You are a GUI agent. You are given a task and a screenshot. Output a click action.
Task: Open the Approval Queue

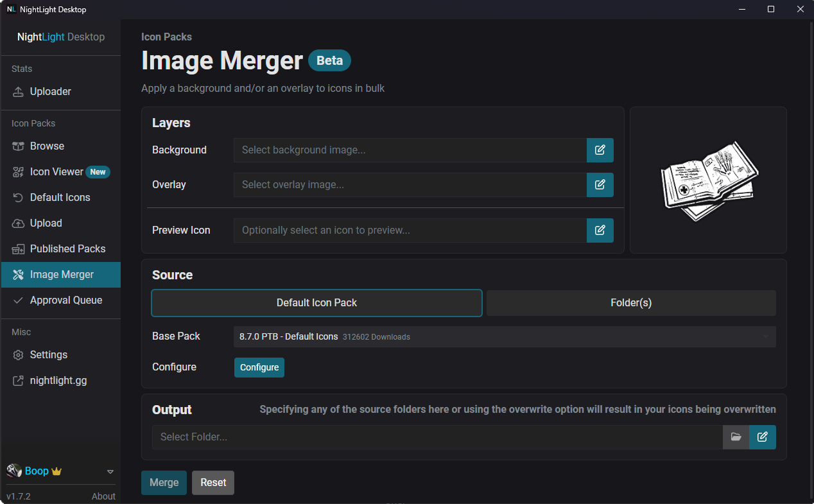point(66,300)
